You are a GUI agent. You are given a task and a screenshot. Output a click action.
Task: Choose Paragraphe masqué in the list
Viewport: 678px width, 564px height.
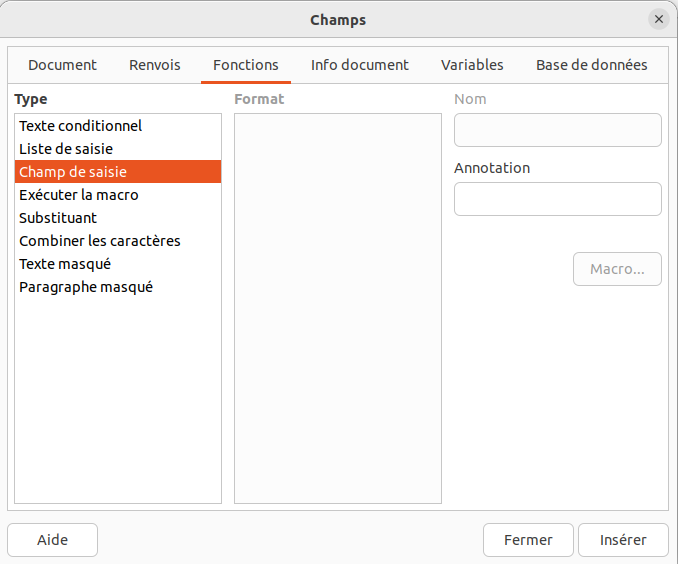point(86,287)
